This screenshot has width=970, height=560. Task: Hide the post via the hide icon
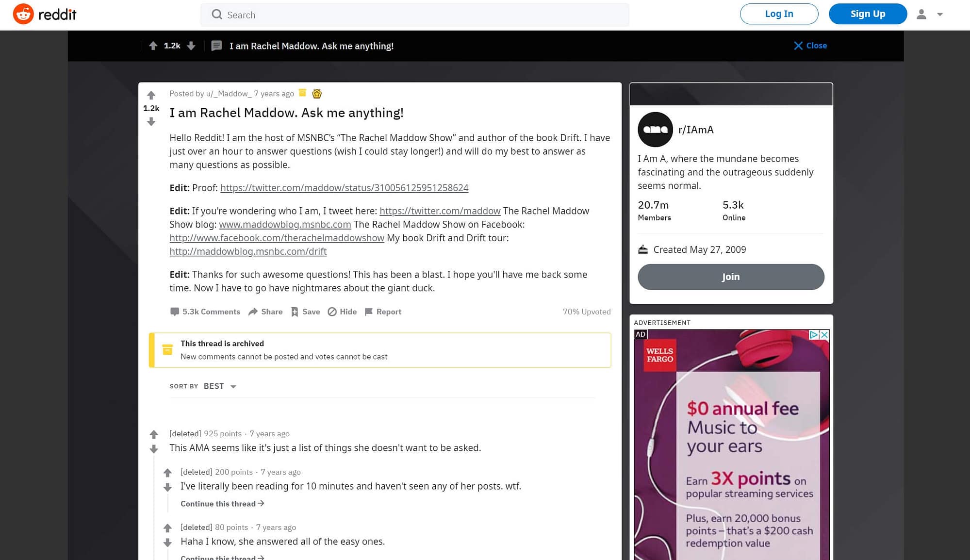[x=332, y=312]
